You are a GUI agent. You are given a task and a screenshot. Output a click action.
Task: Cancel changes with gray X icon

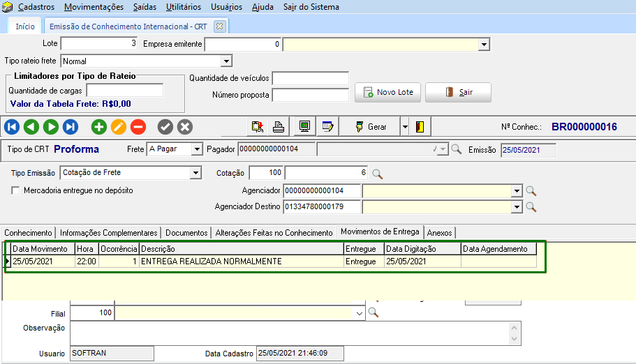(x=184, y=127)
